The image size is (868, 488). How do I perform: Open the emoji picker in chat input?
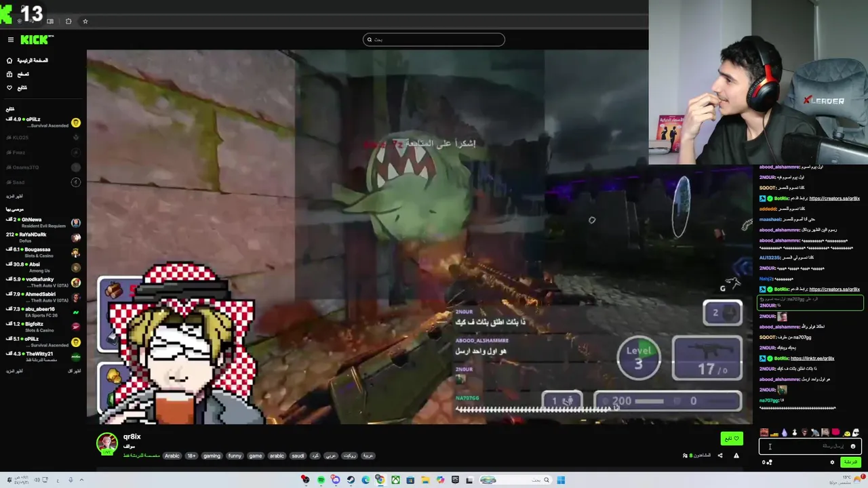(x=852, y=446)
